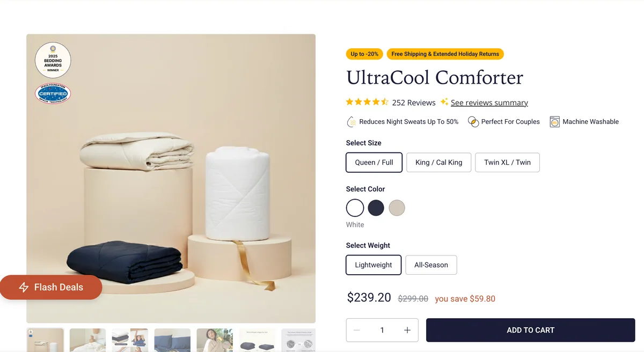Image resolution: width=644 pixels, height=352 pixels.
Task: Click the lightning bolt Flash Deals icon
Action: [24, 287]
